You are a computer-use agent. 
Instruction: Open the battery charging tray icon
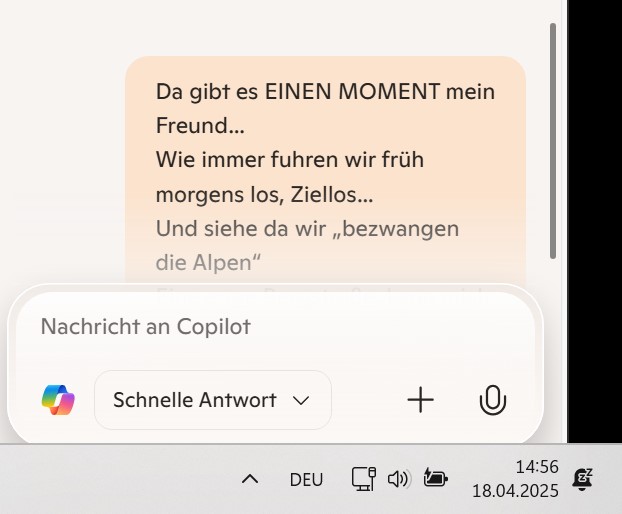click(x=436, y=478)
